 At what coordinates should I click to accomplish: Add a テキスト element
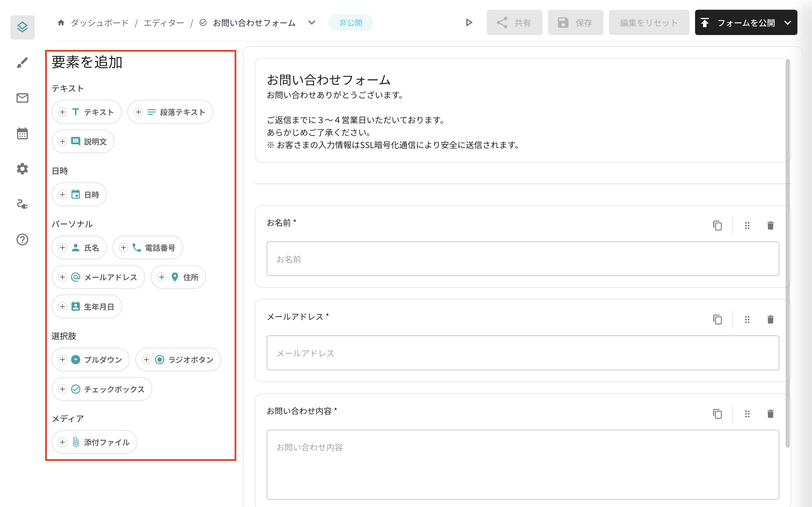point(86,112)
